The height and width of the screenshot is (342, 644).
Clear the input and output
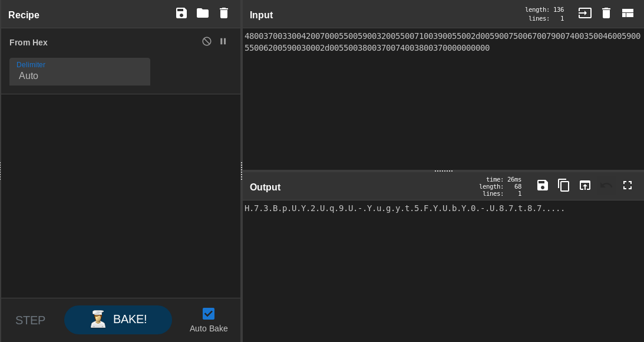[x=606, y=13]
